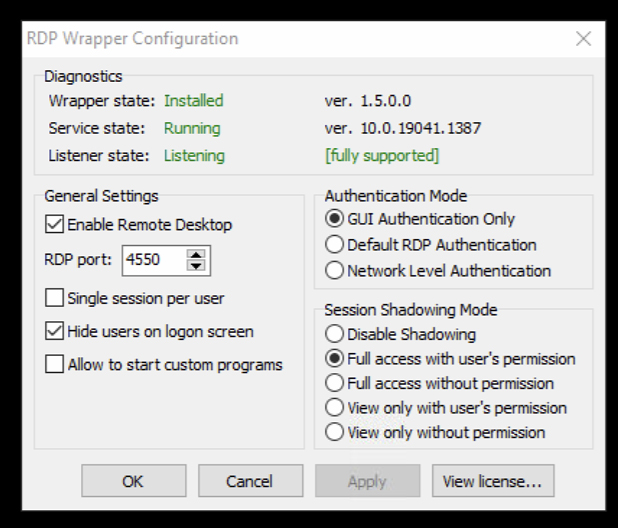Click the RDP Wrapper Configuration title
Viewport: 618px width, 528px height.
click(132, 39)
